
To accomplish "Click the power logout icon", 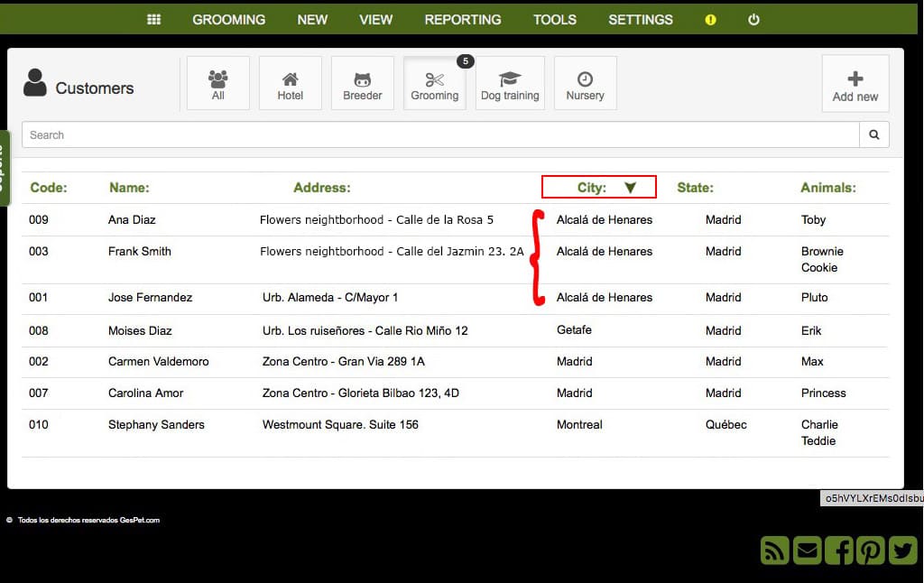I will tap(753, 20).
